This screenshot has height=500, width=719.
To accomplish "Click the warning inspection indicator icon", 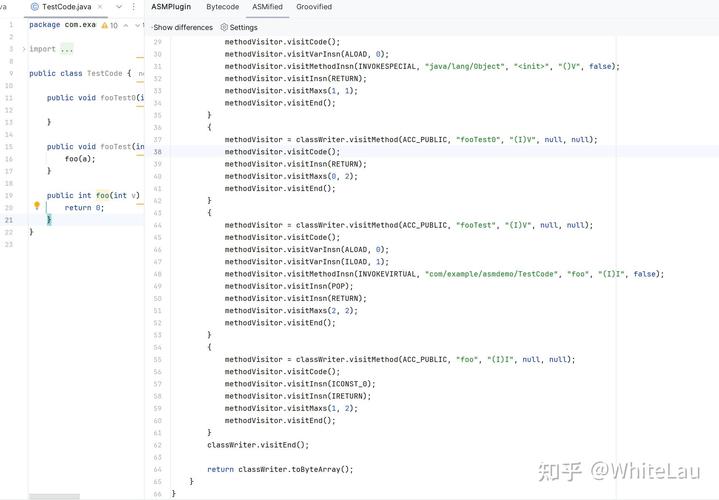I will click(105, 25).
